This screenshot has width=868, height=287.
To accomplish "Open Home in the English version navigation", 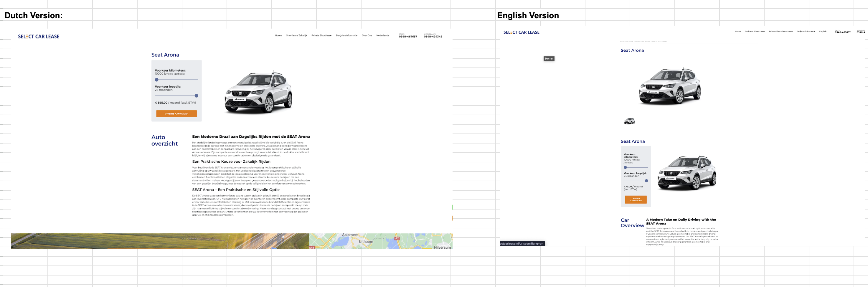I will point(738,31).
